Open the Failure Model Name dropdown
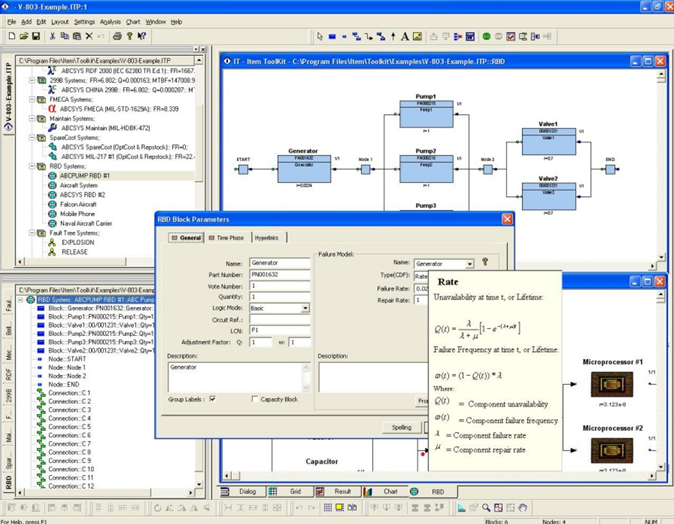 [469, 264]
